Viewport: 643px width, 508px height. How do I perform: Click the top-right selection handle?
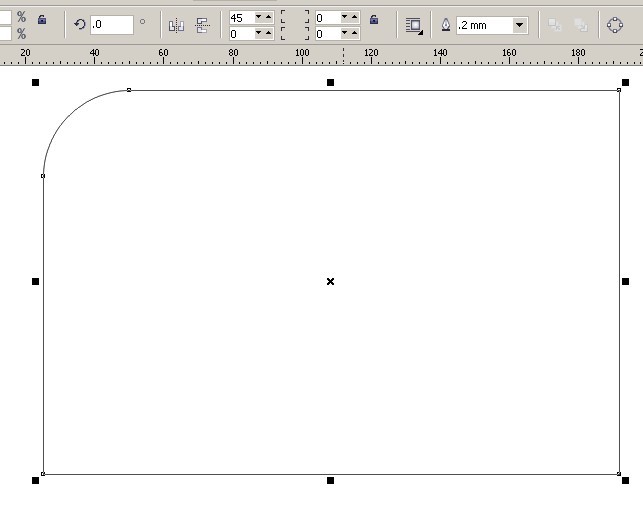point(625,82)
